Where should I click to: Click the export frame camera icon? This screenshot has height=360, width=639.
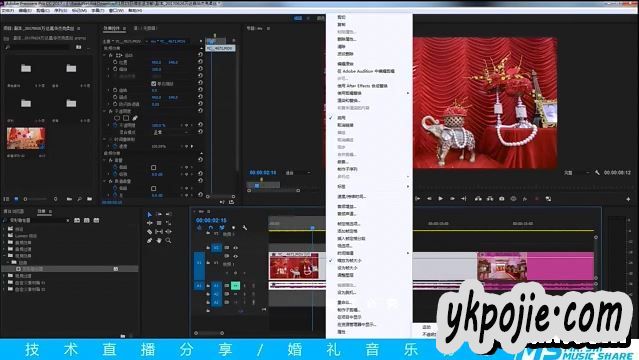502,199
